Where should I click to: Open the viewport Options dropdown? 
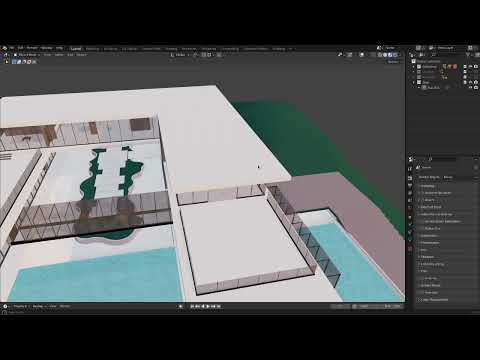393,62
